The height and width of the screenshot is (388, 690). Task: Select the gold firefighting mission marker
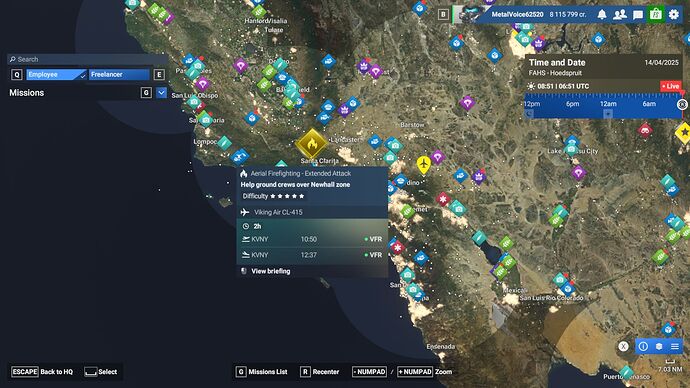(312, 143)
